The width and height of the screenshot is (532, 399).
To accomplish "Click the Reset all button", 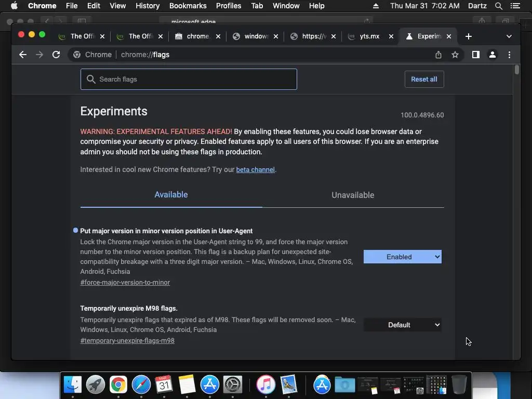I will tap(424, 79).
